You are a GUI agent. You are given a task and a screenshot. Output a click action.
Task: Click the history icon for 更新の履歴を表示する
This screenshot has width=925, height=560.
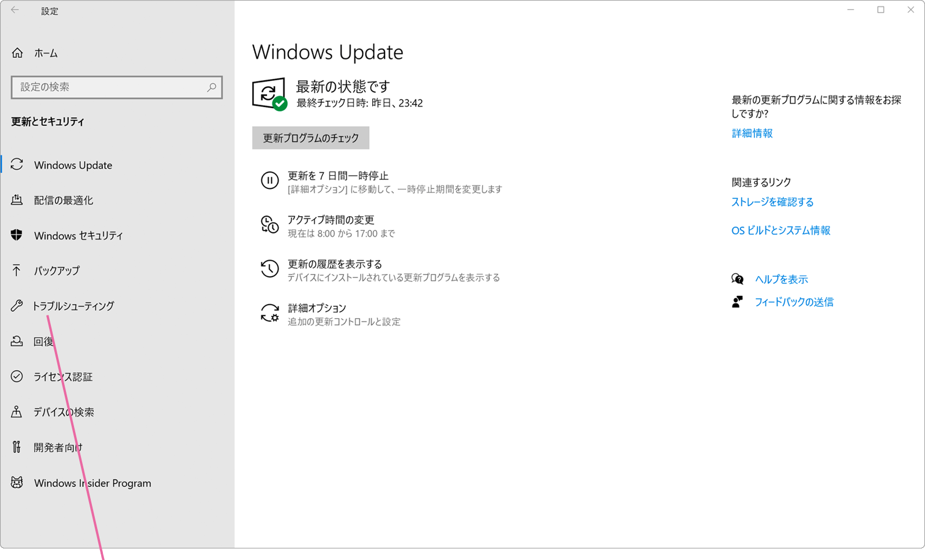point(269,269)
